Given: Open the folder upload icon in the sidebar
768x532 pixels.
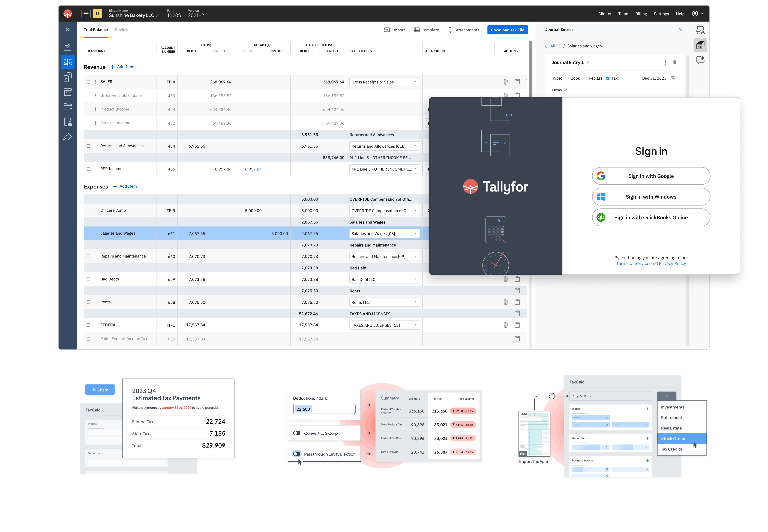Looking at the screenshot, I should coord(68,107).
